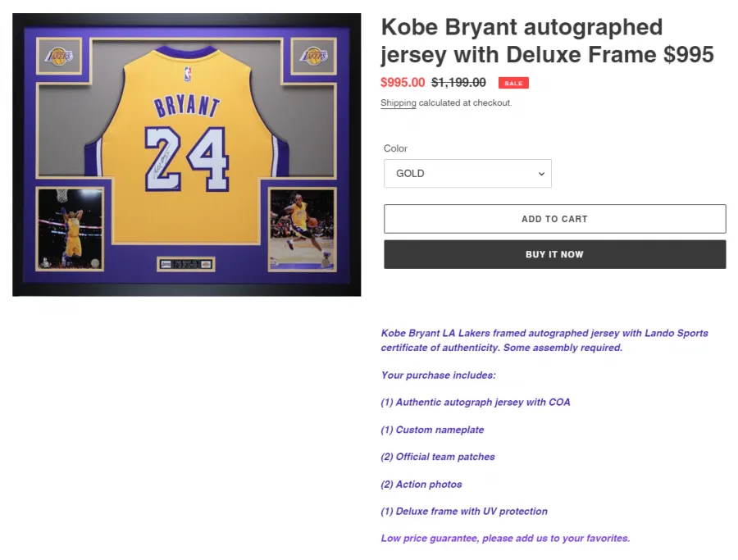The image size is (738, 560).
Task: Click the $995.00 sale price
Action: [403, 82]
